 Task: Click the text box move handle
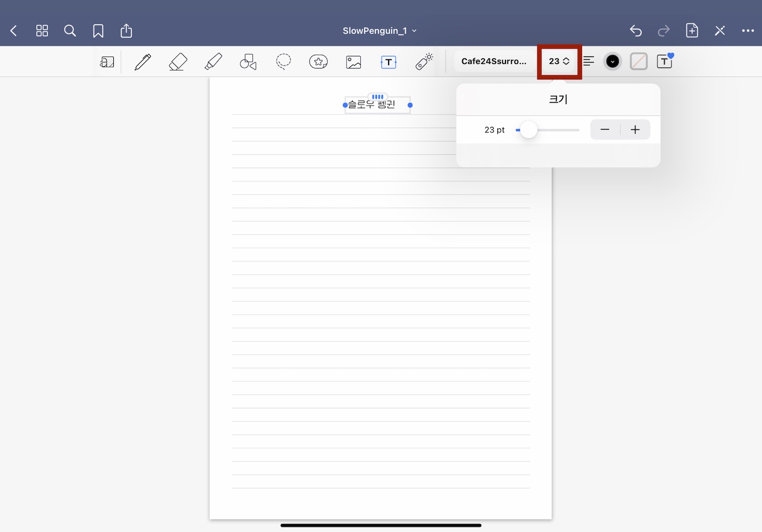pos(377,96)
